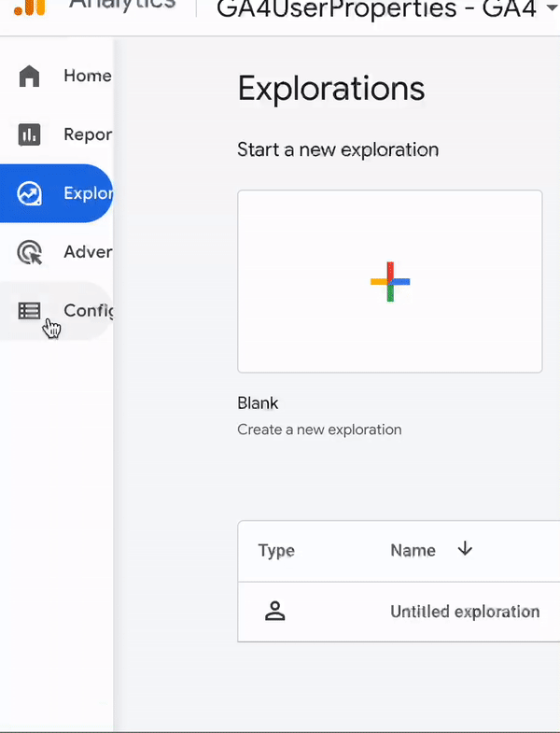The height and width of the screenshot is (733, 560).
Task: Click 'Create a new exploration' description
Action: (319, 430)
